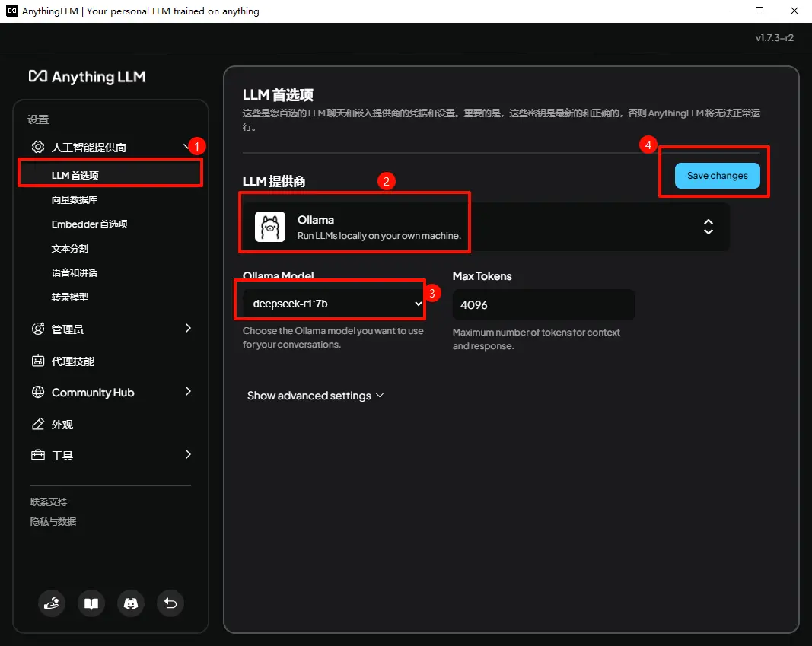
Task: Click the support hand-heart icon
Action: click(x=52, y=603)
